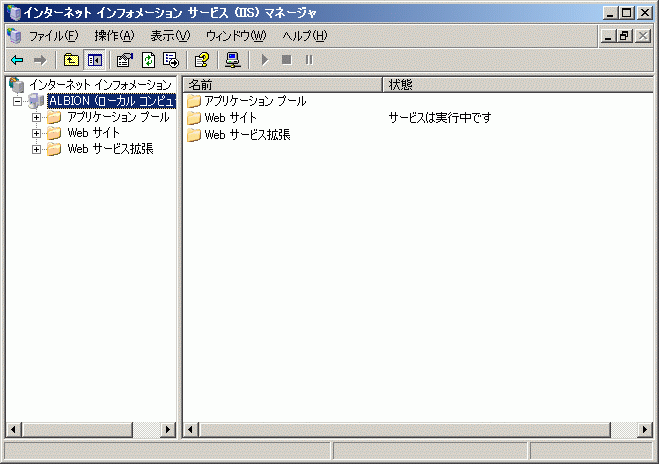Click the right pane horizontal scrollbar thumb
This screenshot has height=464, width=659.
click(404, 430)
